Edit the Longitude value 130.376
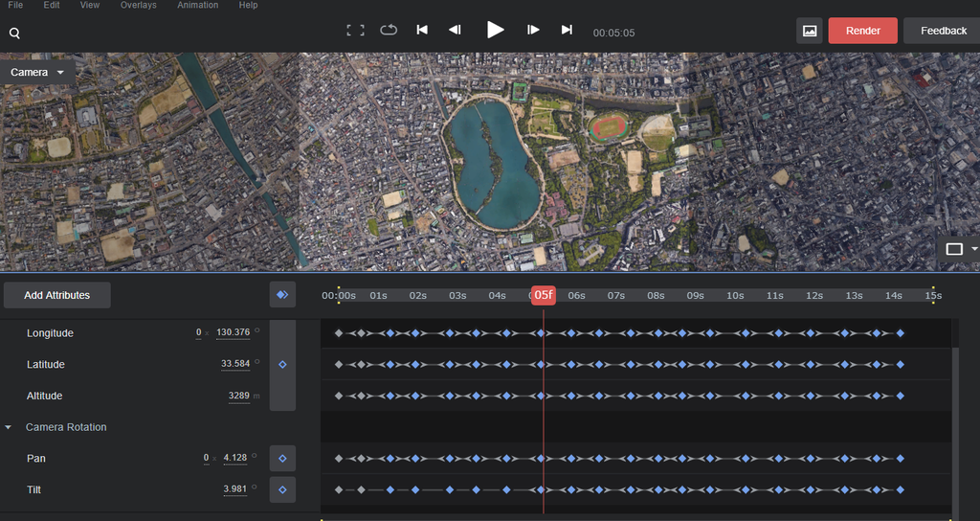This screenshot has height=521, width=980. 234,332
